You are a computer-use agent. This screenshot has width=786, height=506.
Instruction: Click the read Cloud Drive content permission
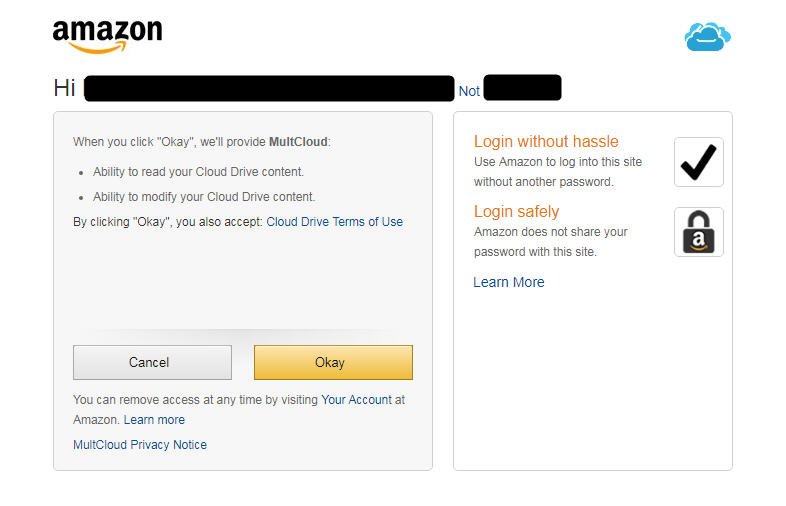tap(198, 172)
